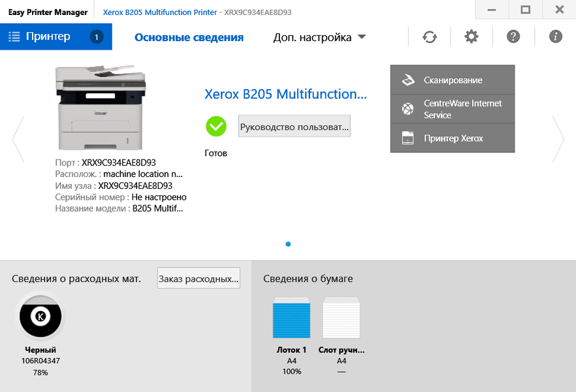Click the printer icon beside Принтер Xerox

tap(408, 138)
